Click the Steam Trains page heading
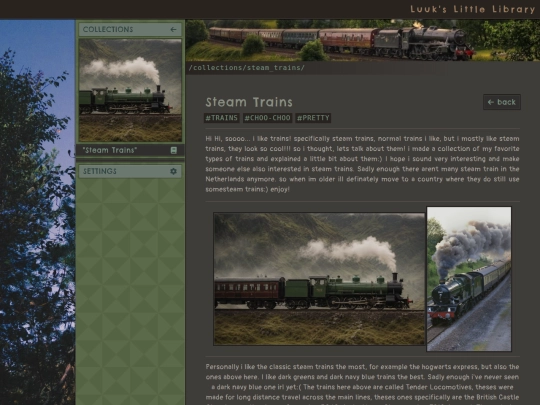The height and width of the screenshot is (405, 540). pos(249,102)
